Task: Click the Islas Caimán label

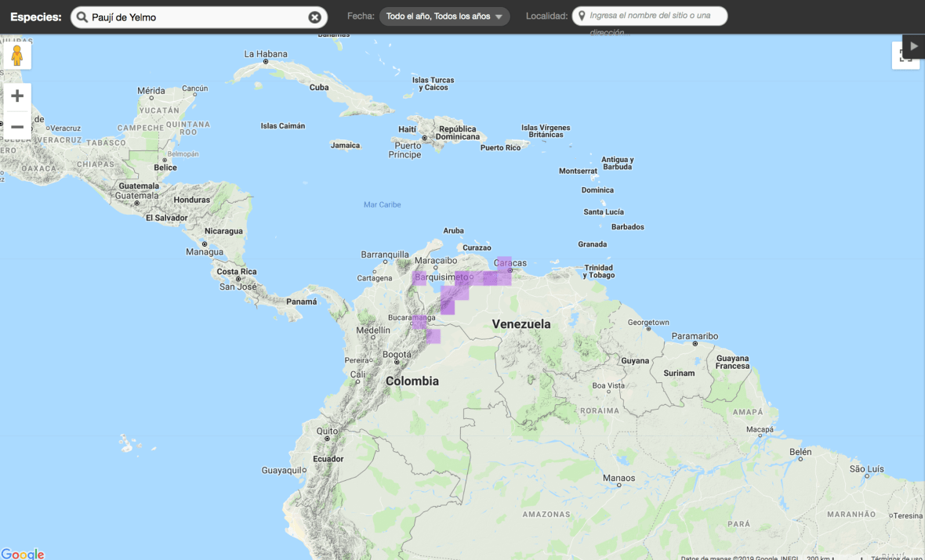Action: point(283,126)
